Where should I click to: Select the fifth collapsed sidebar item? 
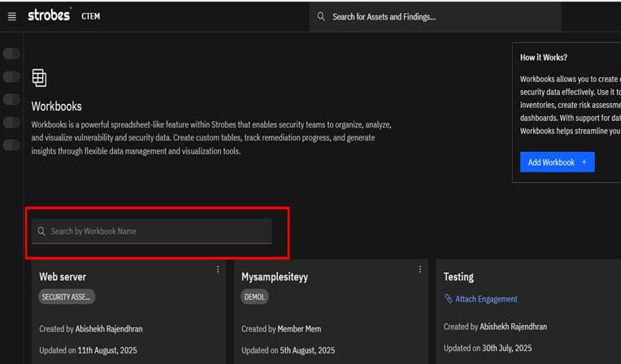[11, 145]
